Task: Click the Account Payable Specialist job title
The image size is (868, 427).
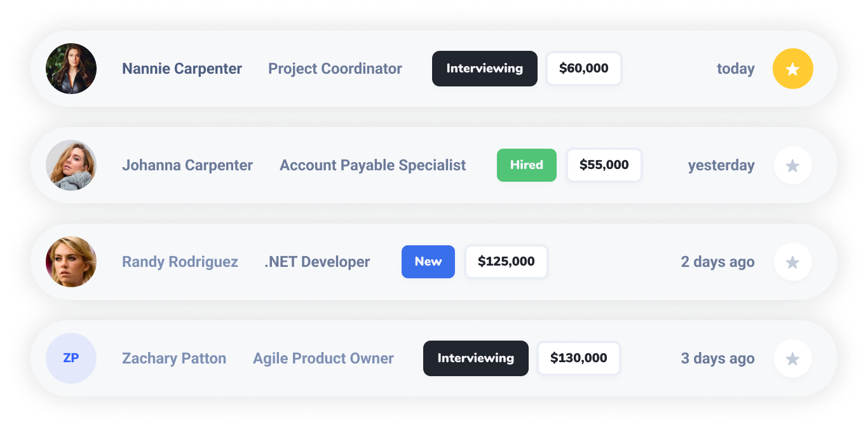Action: (372, 165)
